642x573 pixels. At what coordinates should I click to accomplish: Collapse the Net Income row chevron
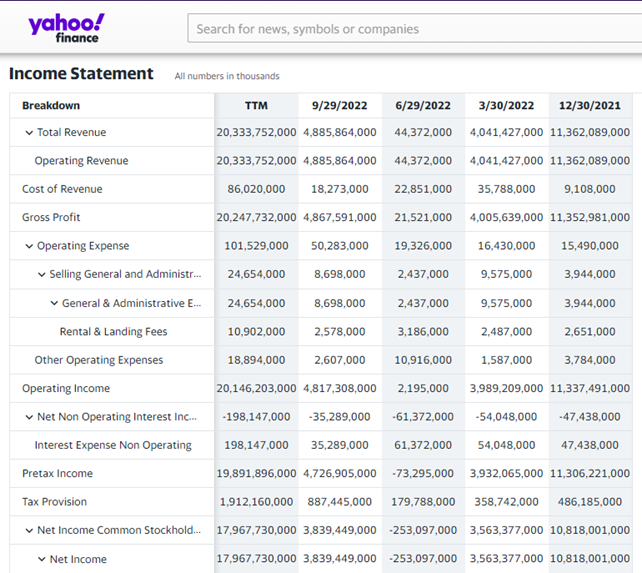(42, 559)
